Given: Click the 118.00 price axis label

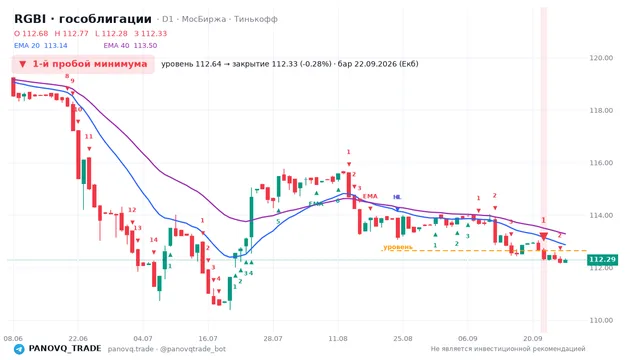Looking at the screenshot, I should pos(601,111).
